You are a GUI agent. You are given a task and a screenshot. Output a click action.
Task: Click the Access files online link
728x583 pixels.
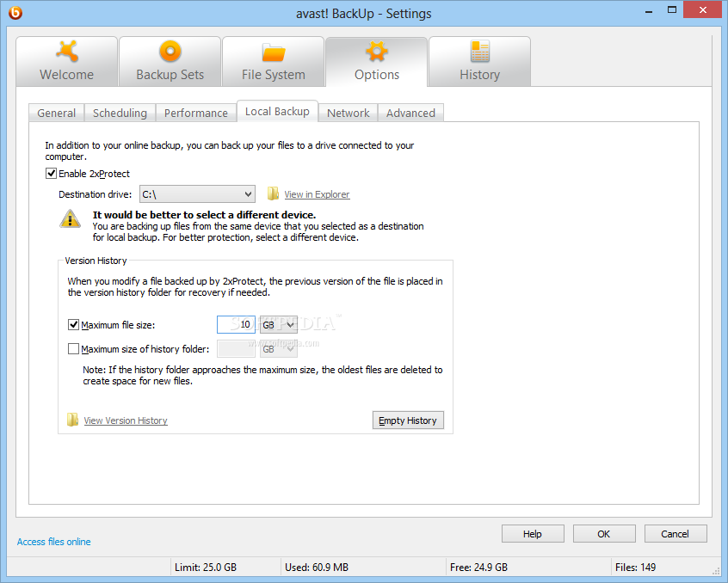(x=54, y=542)
